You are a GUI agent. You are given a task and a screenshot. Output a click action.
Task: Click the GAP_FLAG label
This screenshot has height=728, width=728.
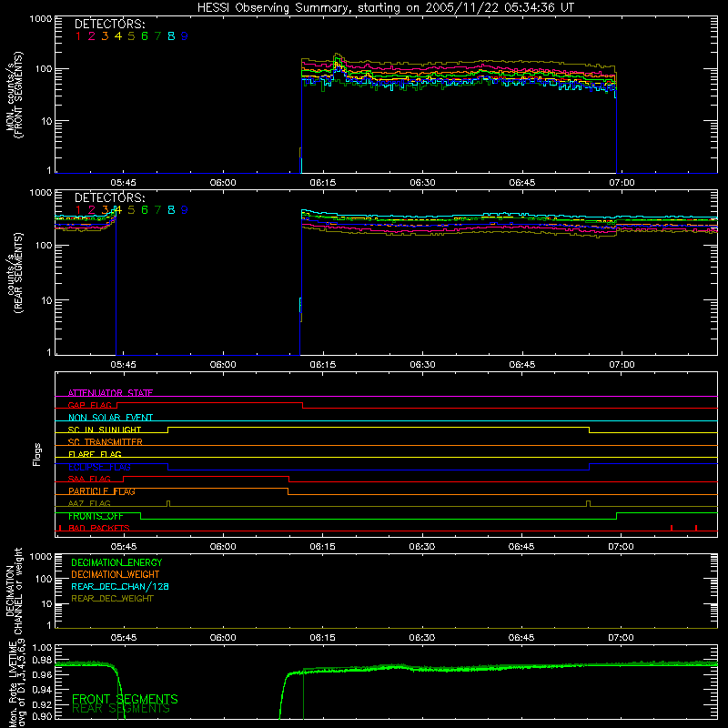(89, 405)
